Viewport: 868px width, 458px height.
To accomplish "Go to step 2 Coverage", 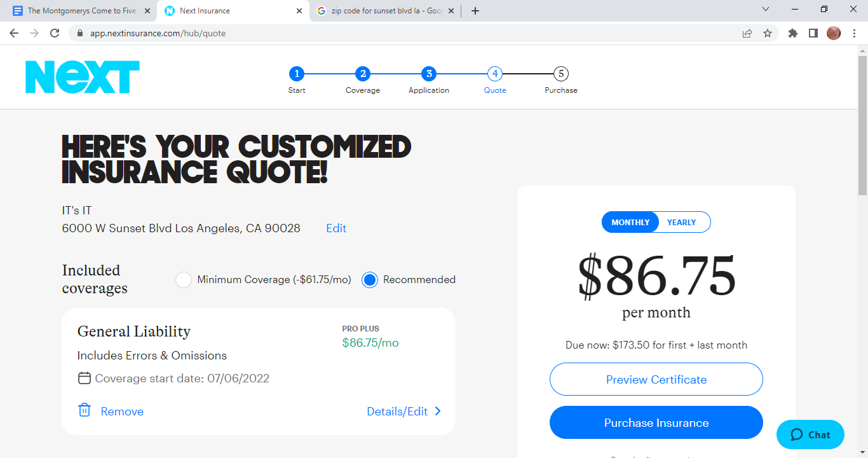I will point(363,74).
